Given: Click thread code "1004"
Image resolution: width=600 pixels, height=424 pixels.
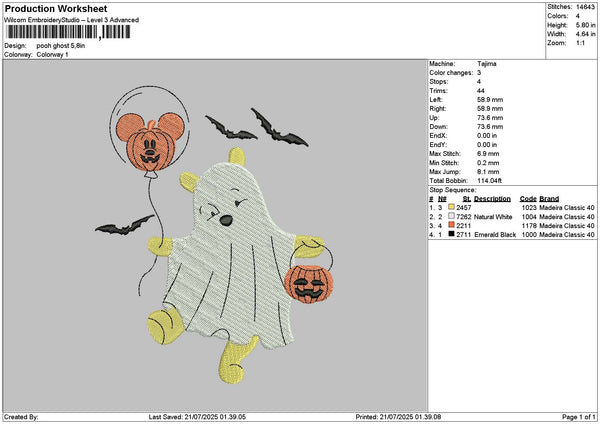Looking at the screenshot, I should coord(529,217).
